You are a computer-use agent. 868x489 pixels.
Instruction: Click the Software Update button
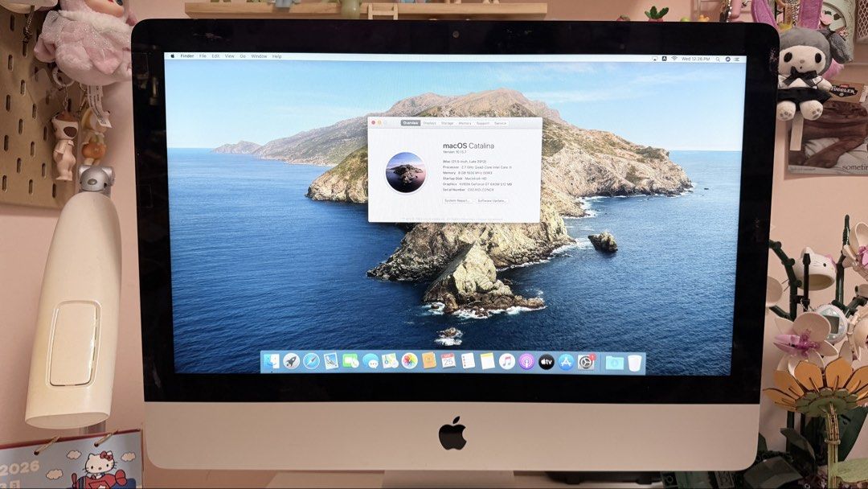click(x=492, y=200)
